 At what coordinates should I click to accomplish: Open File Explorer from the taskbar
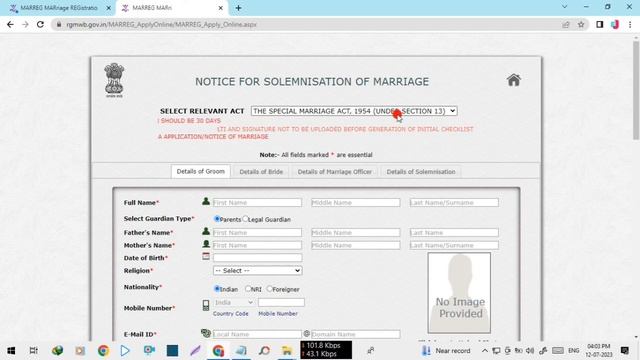[287, 351]
